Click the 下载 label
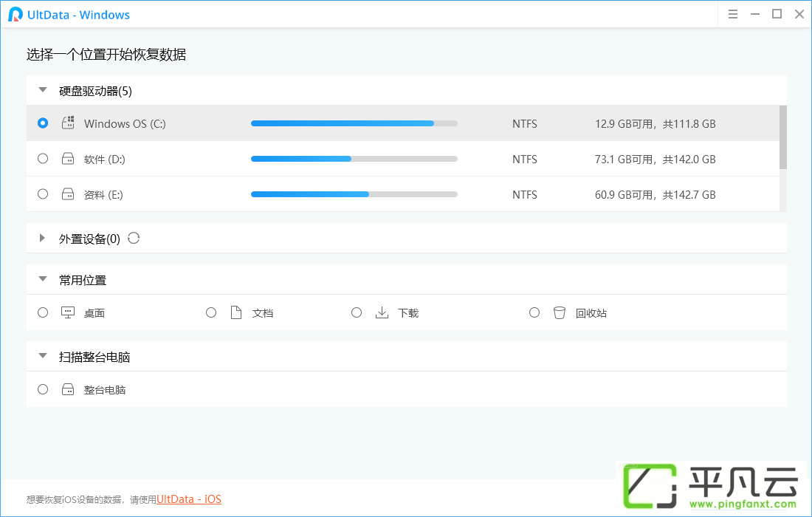Viewport: 812px width, 517px height. [x=408, y=313]
